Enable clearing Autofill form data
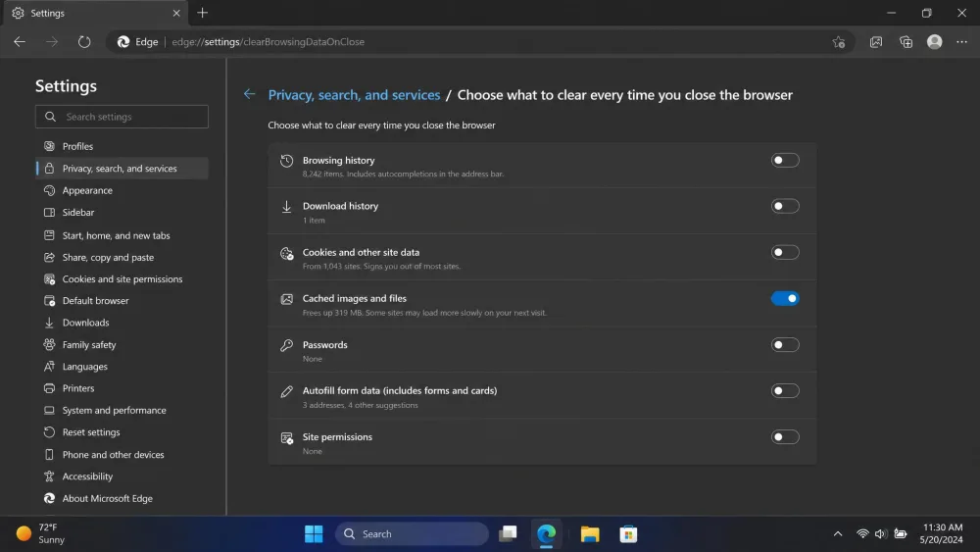This screenshot has height=552, width=980. (785, 390)
